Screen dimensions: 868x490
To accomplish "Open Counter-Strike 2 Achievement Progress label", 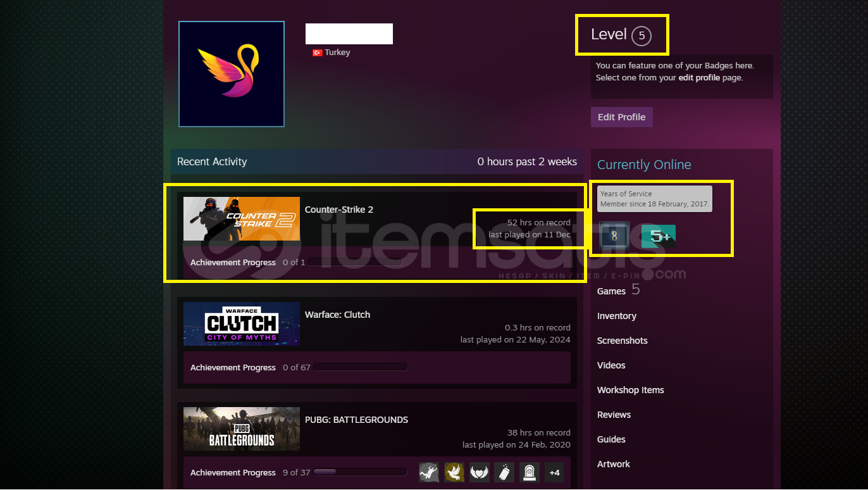I will [x=233, y=262].
